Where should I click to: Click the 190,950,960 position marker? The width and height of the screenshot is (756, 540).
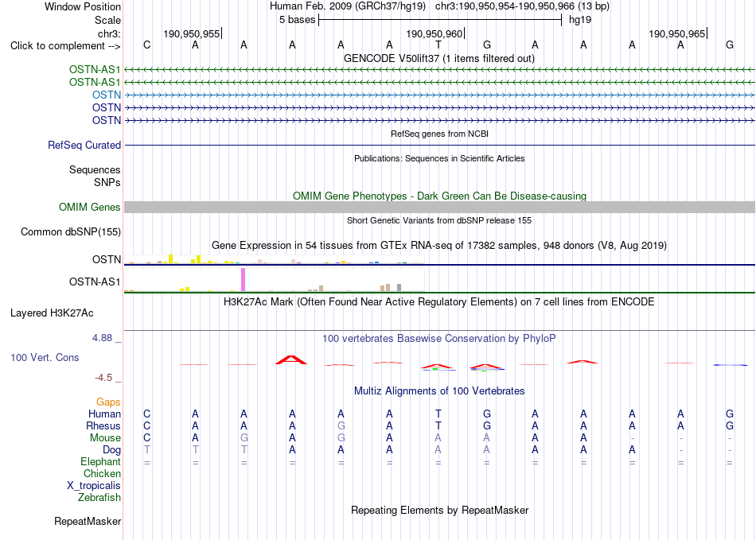pos(434,33)
